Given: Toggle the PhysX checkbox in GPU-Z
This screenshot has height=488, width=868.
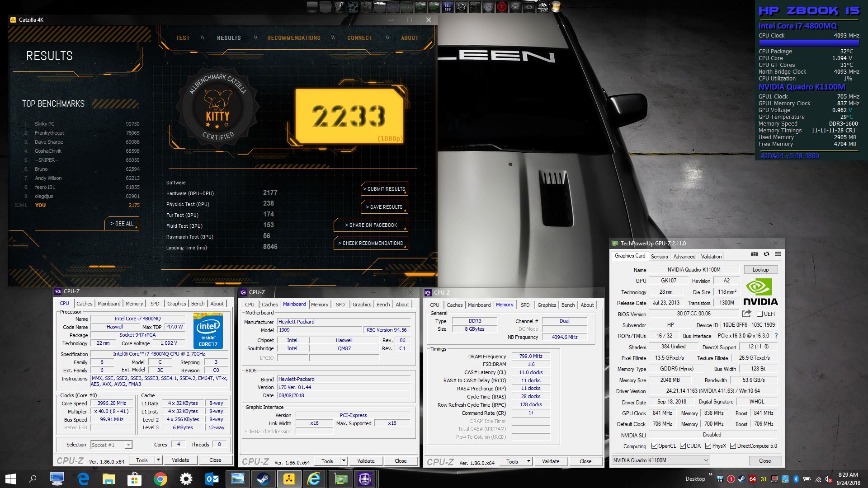Looking at the screenshot, I should [708, 446].
